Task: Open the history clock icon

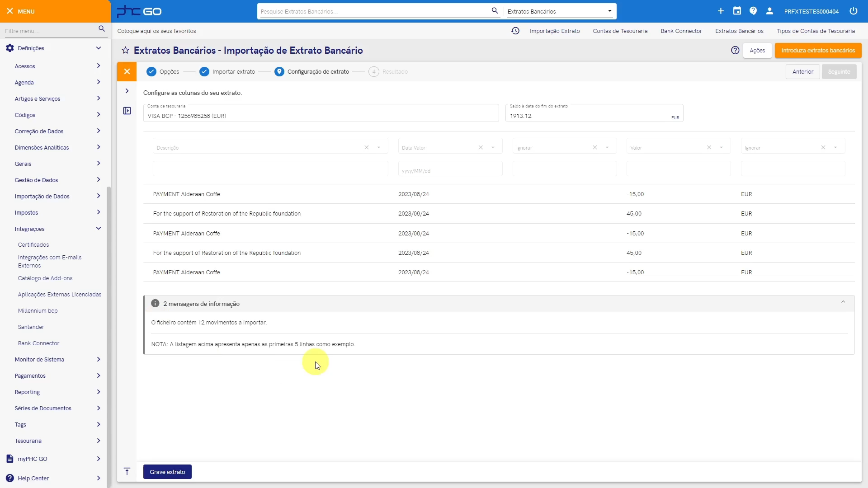Action: (515, 31)
